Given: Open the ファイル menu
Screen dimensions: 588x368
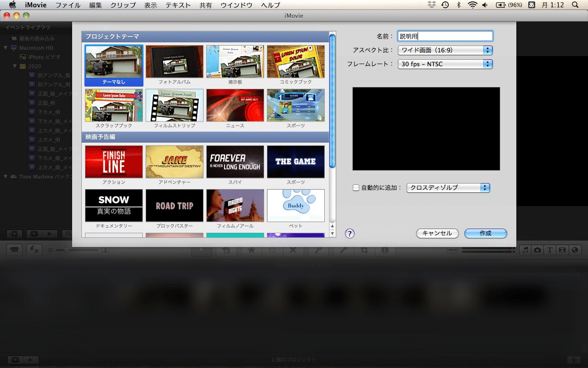Looking at the screenshot, I should pyautogui.click(x=68, y=5).
